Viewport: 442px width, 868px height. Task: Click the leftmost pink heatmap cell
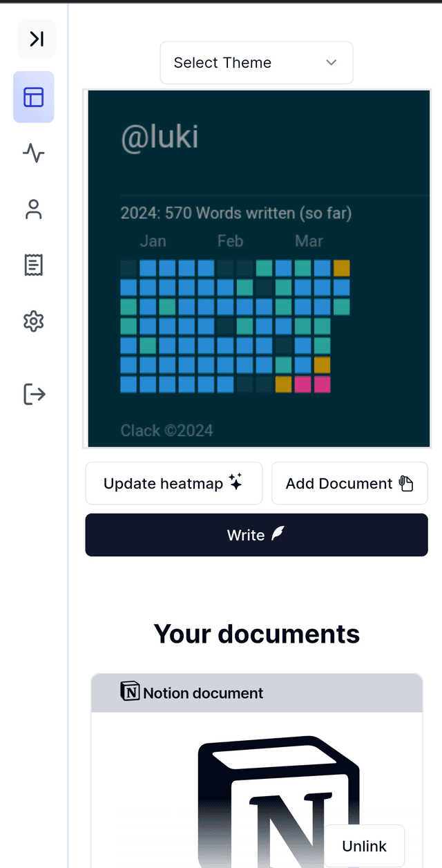click(x=302, y=385)
